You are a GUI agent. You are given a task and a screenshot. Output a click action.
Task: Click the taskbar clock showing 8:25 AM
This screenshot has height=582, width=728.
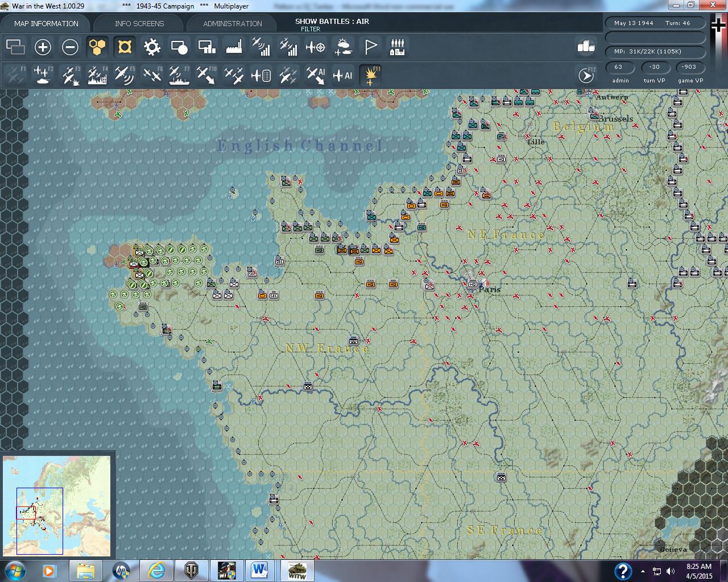[x=699, y=571]
